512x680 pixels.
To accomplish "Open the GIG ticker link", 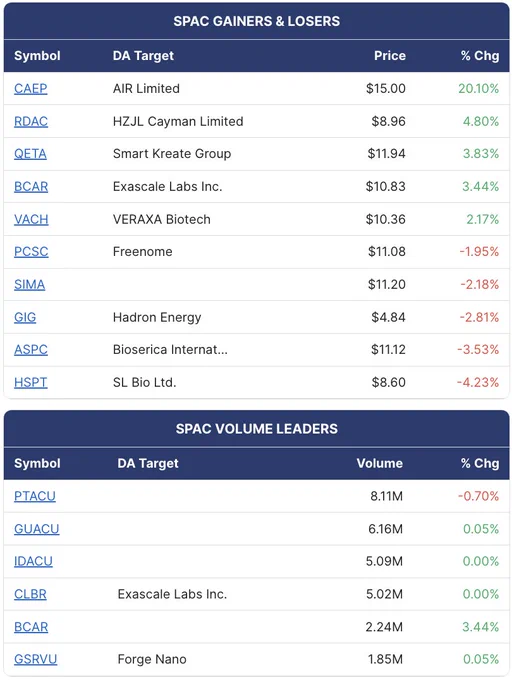I will [x=25, y=317].
